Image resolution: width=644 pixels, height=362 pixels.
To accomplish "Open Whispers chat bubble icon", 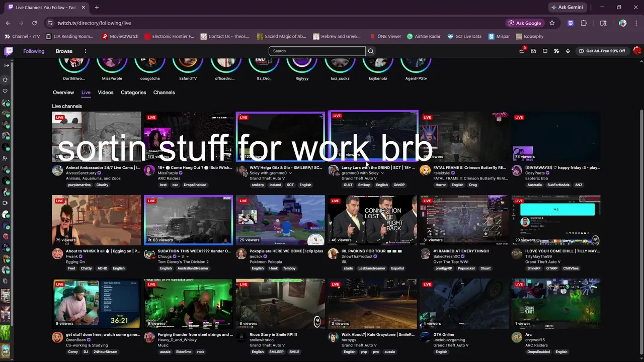I will point(545,51).
